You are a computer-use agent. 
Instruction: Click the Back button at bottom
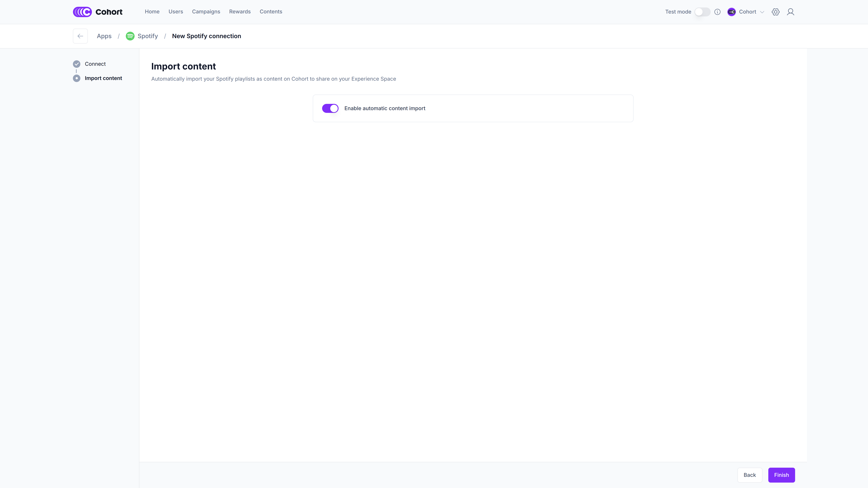pos(749,475)
